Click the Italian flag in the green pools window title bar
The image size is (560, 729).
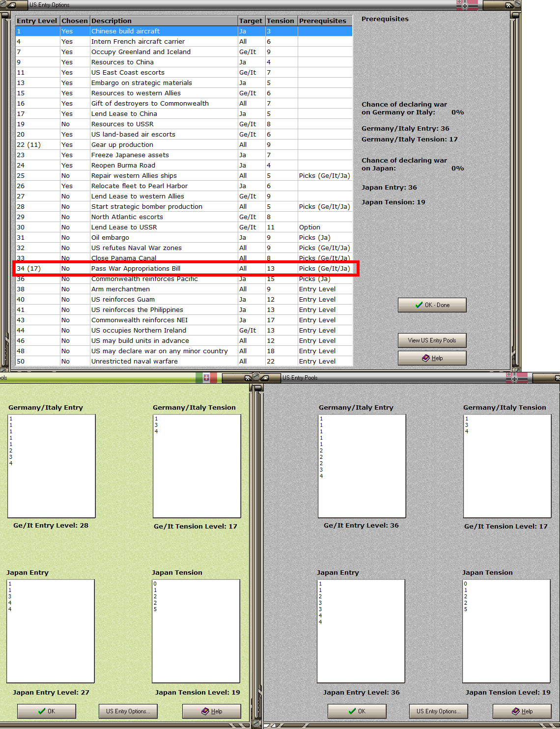coord(206,378)
